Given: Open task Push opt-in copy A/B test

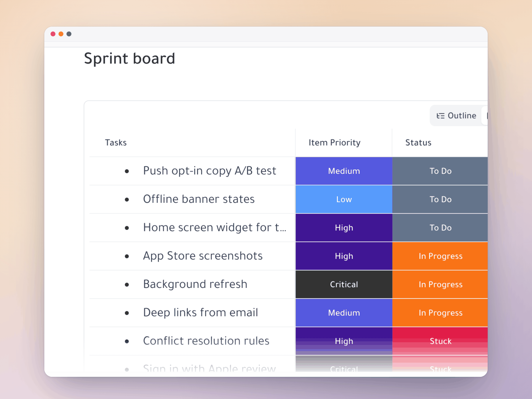Looking at the screenshot, I should pos(210,171).
